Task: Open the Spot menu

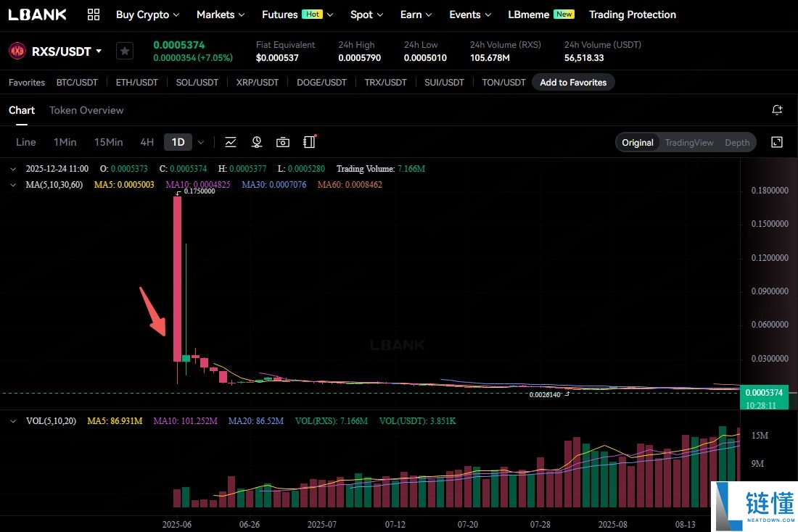Action: pyautogui.click(x=366, y=14)
